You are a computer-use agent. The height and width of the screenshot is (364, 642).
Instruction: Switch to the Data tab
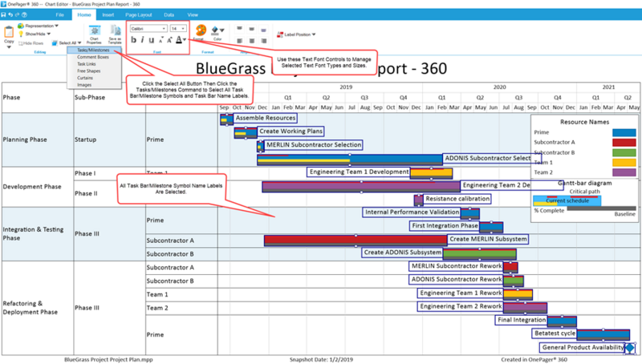pyautogui.click(x=169, y=14)
